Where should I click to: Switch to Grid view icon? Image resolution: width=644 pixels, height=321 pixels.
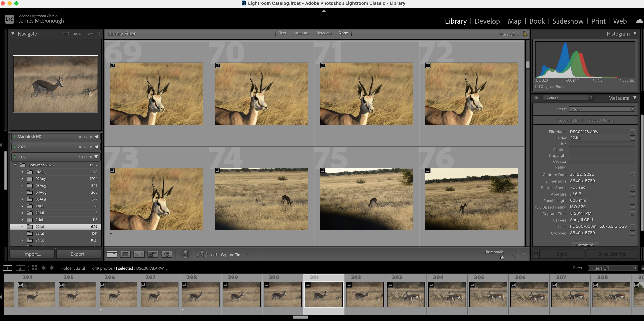pyautogui.click(x=112, y=254)
